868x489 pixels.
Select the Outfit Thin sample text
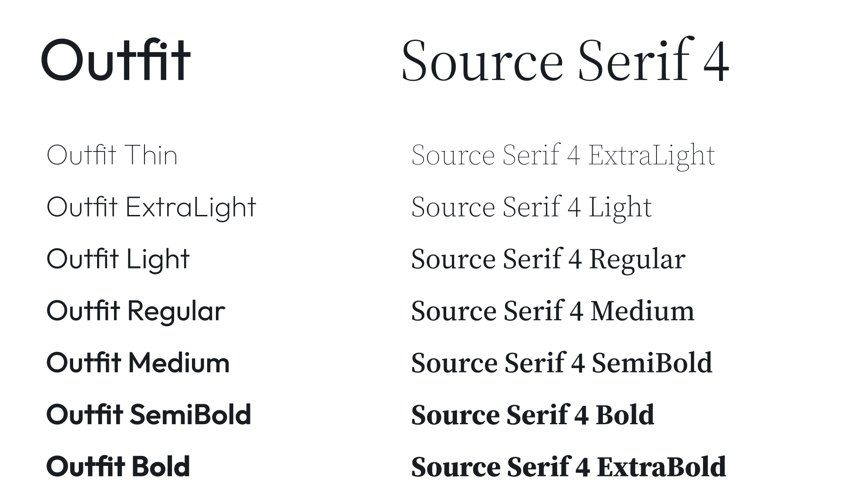coord(112,154)
